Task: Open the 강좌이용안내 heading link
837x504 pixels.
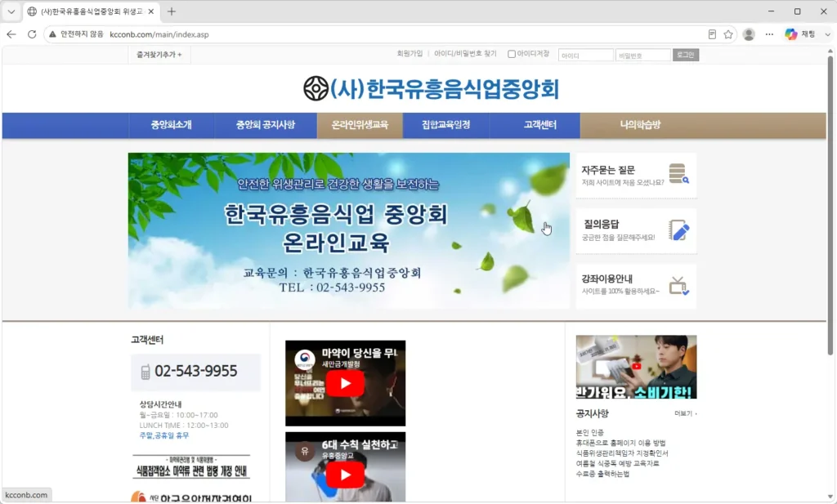Action: [x=607, y=279]
